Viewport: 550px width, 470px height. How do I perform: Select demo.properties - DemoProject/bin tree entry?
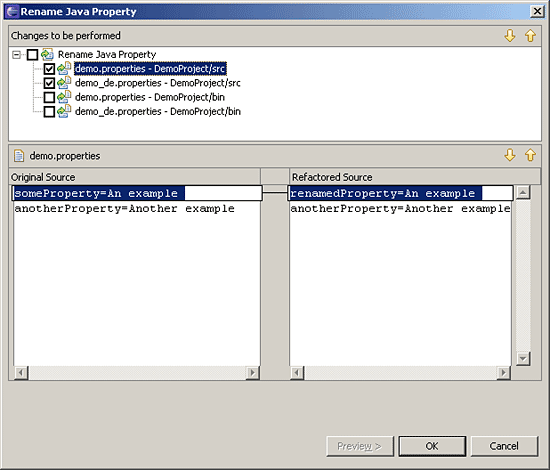click(x=150, y=97)
